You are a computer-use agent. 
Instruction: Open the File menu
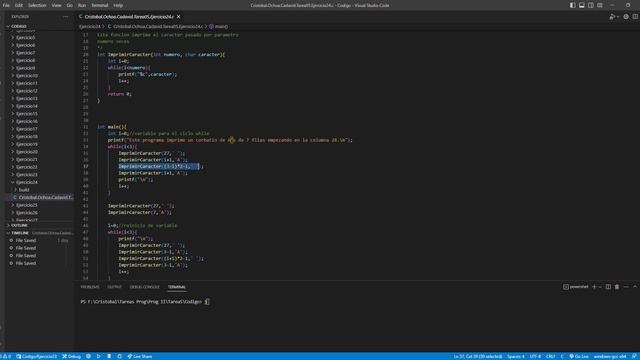tap(6, 5)
